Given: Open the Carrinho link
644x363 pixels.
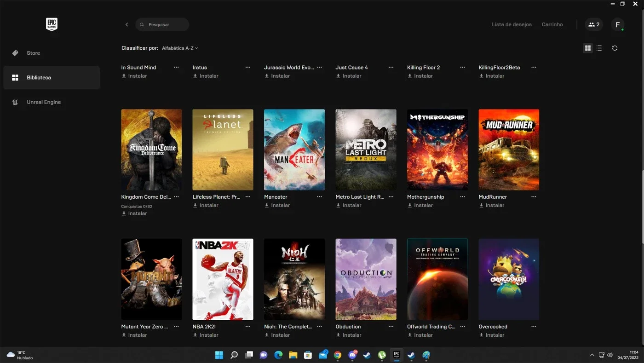Looking at the screenshot, I should click(x=552, y=24).
